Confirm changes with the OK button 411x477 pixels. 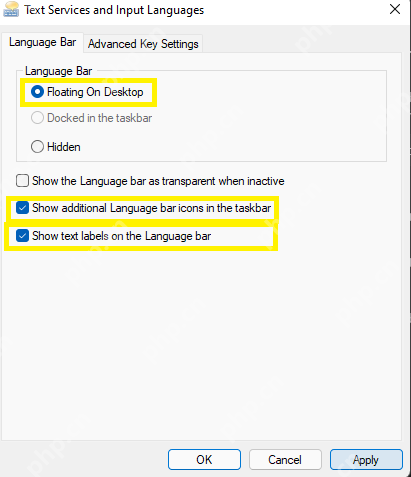click(x=204, y=460)
